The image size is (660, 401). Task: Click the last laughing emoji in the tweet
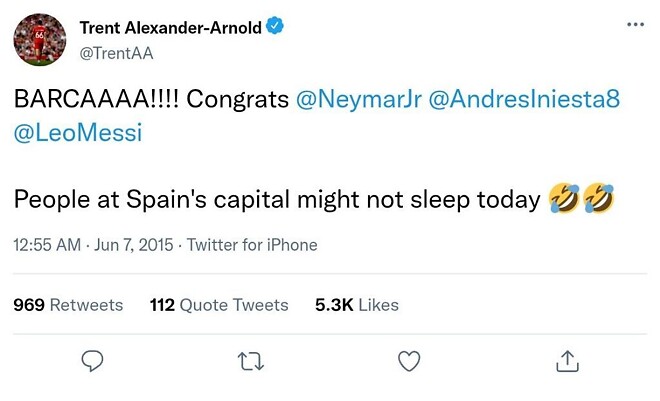tap(597, 199)
